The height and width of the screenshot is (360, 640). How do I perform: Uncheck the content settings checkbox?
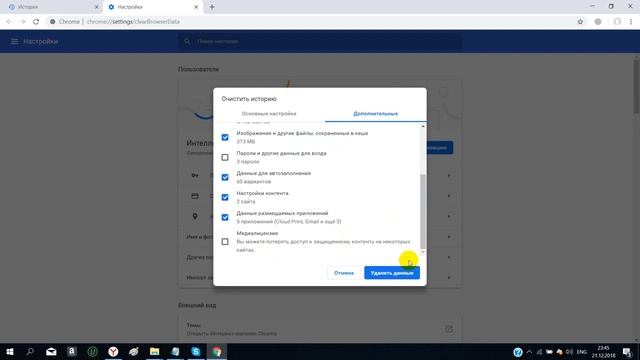pyautogui.click(x=225, y=197)
